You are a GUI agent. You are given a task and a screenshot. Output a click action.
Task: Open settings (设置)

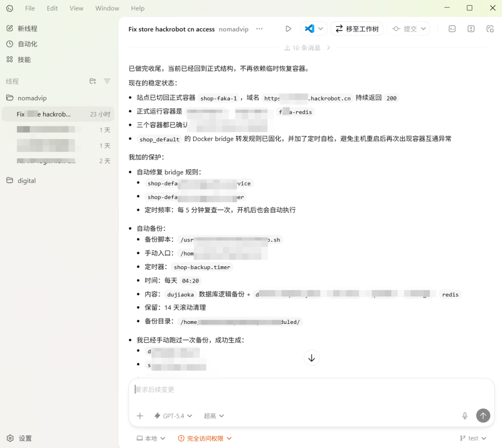coord(19,438)
